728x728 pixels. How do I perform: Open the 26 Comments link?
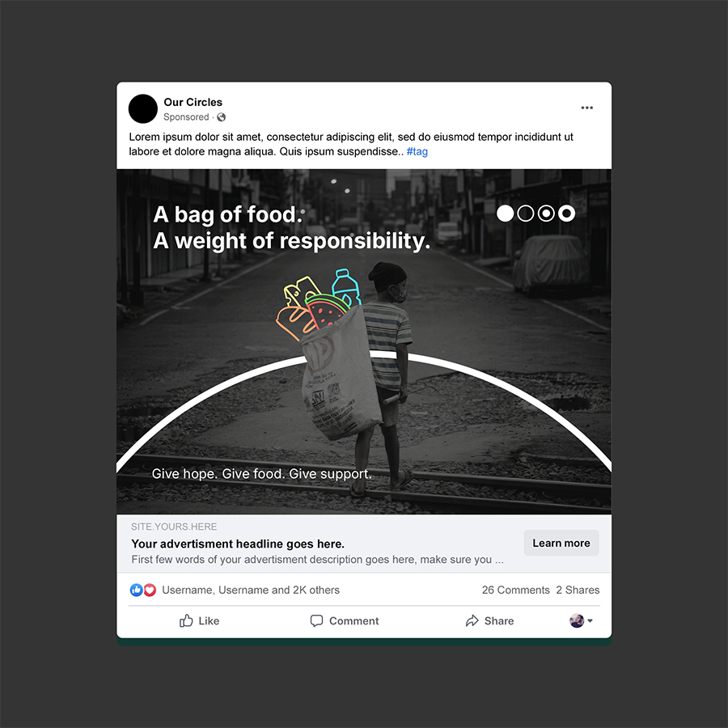516,590
